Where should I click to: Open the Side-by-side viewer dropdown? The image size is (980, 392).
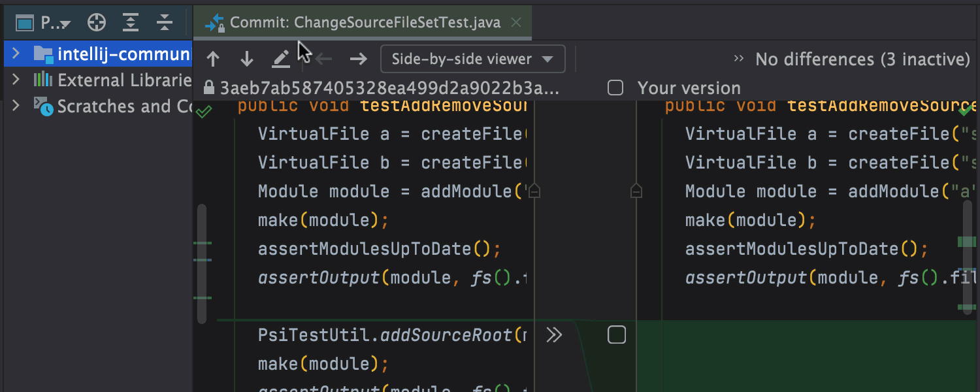tap(472, 59)
